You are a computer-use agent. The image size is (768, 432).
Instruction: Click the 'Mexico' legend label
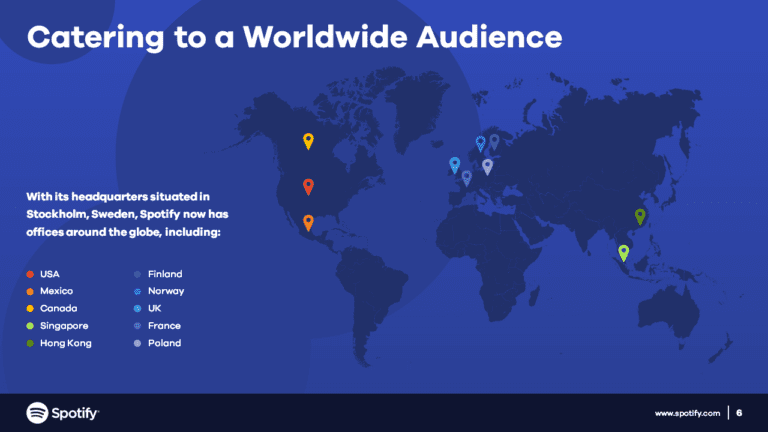pyautogui.click(x=56, y=291)
